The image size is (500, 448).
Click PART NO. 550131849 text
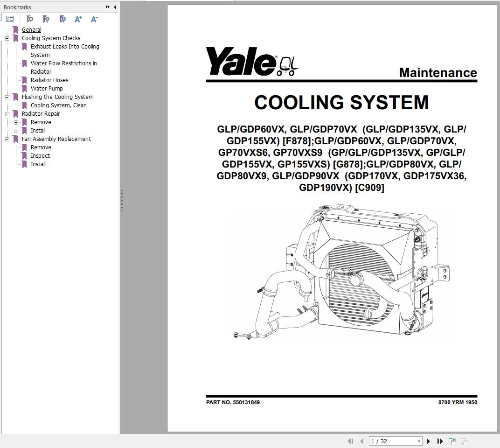[233, 402]
